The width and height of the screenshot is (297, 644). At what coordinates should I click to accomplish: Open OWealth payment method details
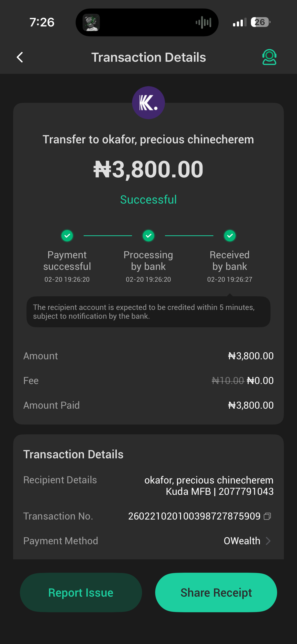click(242, 541)
